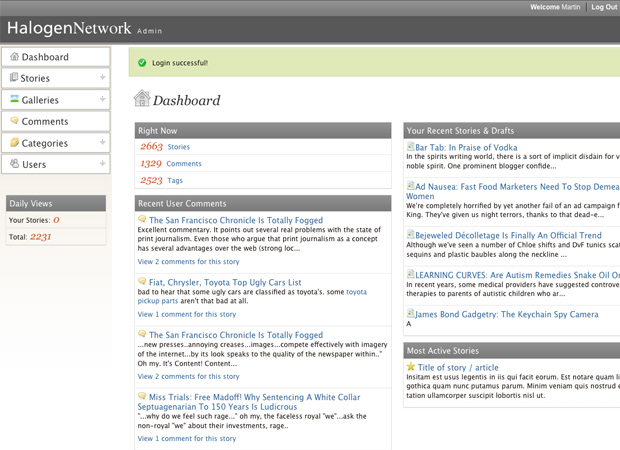Click Your Recent Stories & Drafts header
The image size is (620, 450).
pyautogui.click(x=512, y=130)
